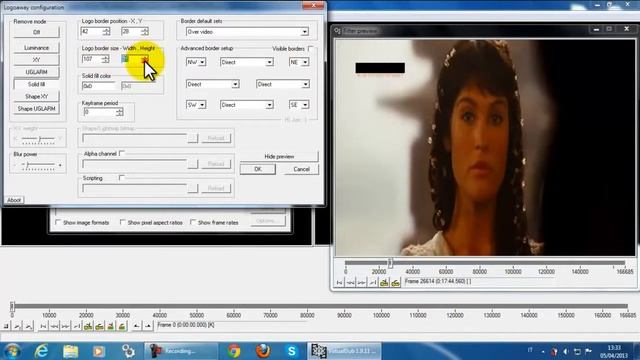Click the Keyframe period stepper arrows
Viewport: 640px width, 360px height.
[119, 112]
